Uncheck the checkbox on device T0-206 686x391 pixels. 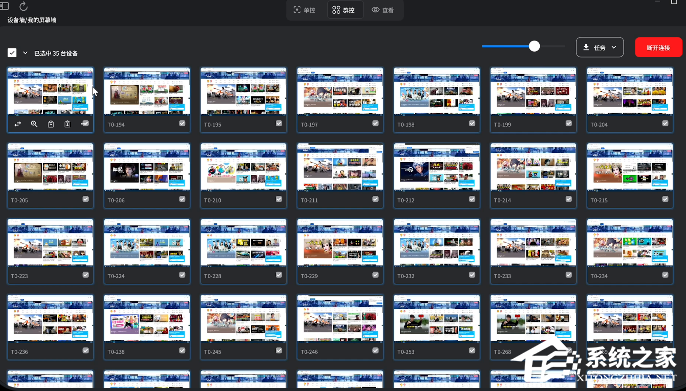(182, 199)
